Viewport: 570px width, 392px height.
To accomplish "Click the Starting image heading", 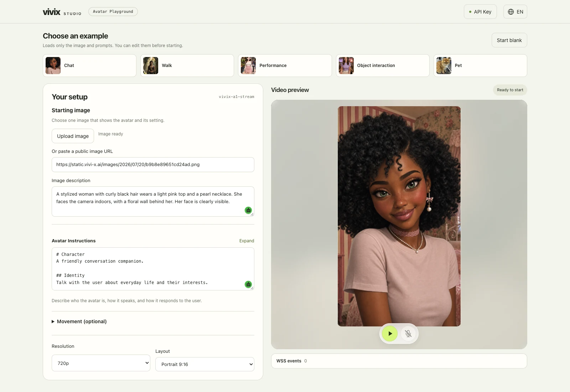I will 71,110.
